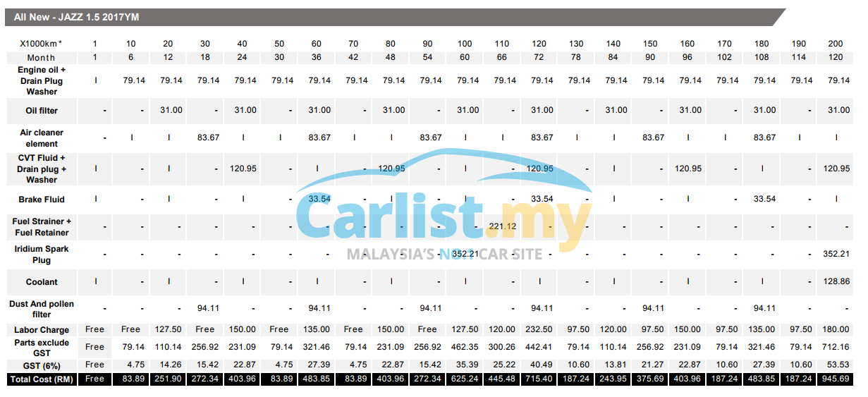This screenshot has height=397, width=868.
Task: Click the 243.95 total cost cell
Action: (613, 379)
